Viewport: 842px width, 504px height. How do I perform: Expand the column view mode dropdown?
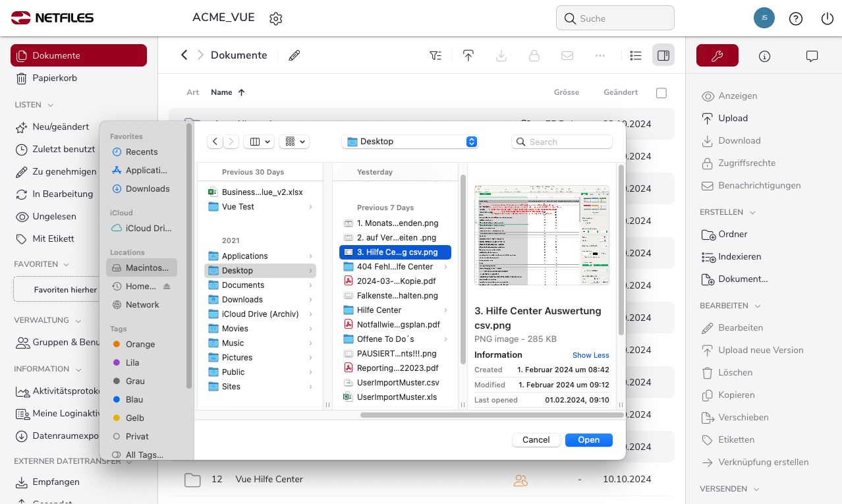coord(259,142)
